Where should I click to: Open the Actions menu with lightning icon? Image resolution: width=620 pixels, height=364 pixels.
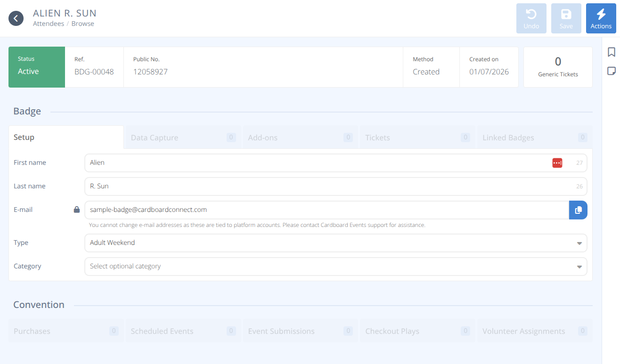coord(601,18)
